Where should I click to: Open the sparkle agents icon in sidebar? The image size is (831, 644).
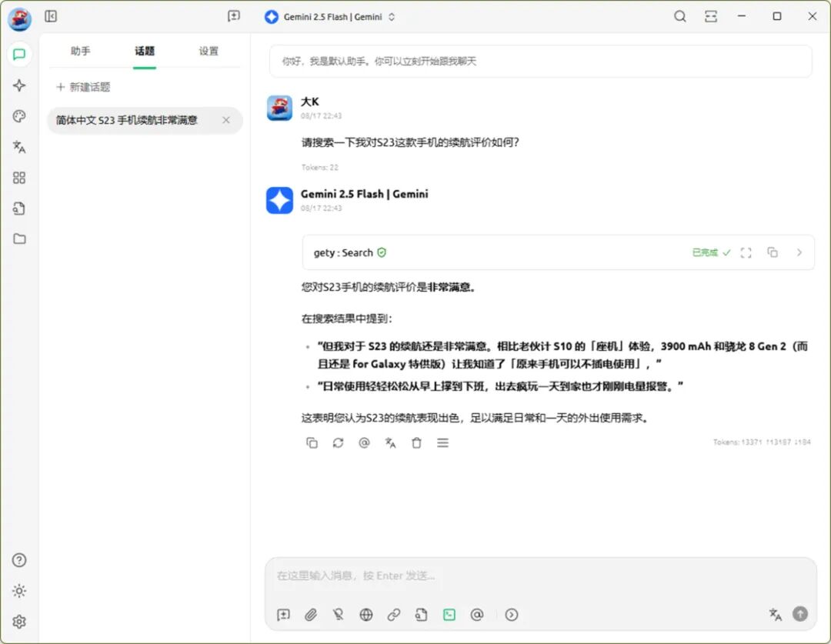pyautogui.click(x=19, y=85)
